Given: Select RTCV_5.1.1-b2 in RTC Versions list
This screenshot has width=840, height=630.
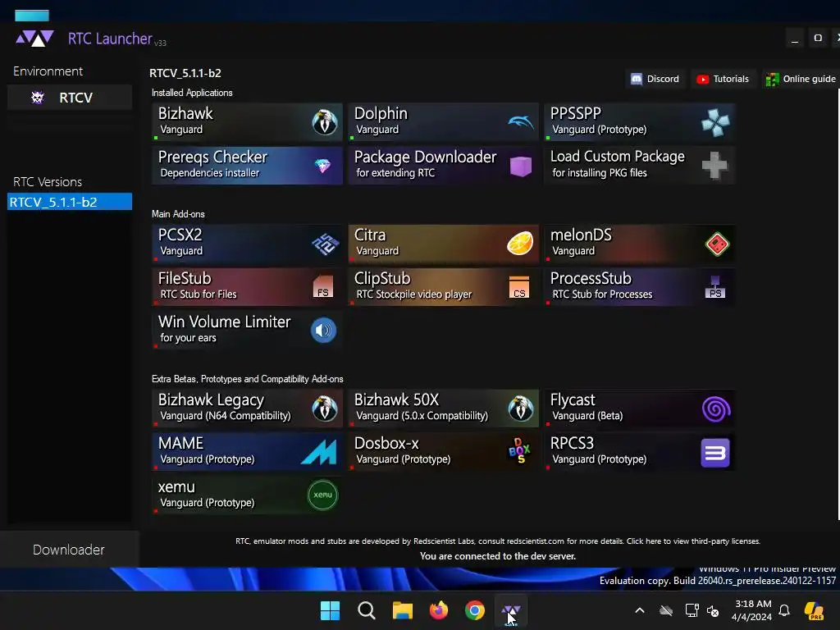Looking at the screenshot, I should [70, 202].
